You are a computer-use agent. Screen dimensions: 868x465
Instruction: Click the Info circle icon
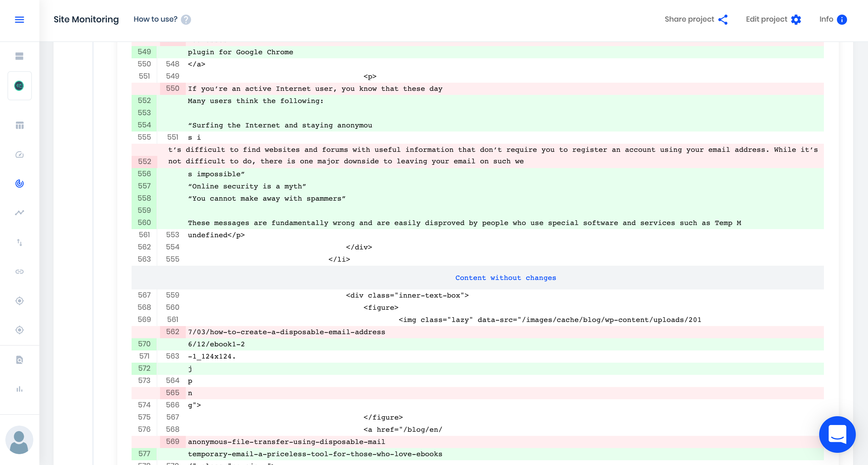(842, 20)
